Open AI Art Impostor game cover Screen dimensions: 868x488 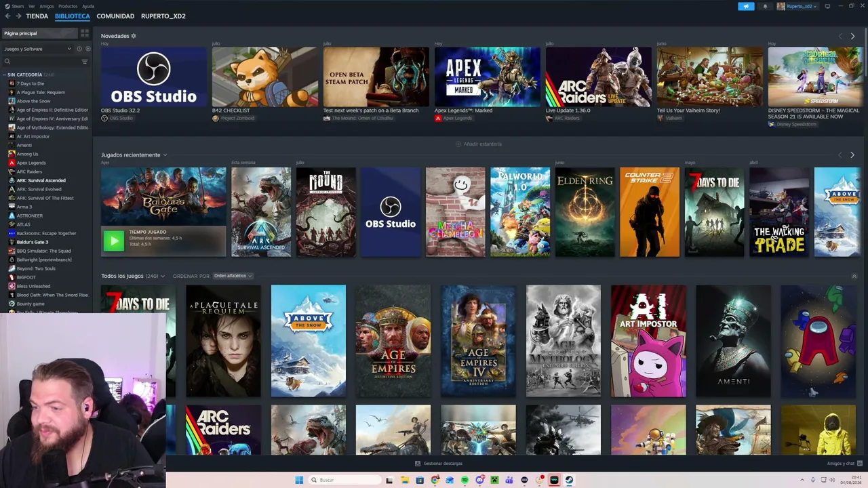[648, 341]
